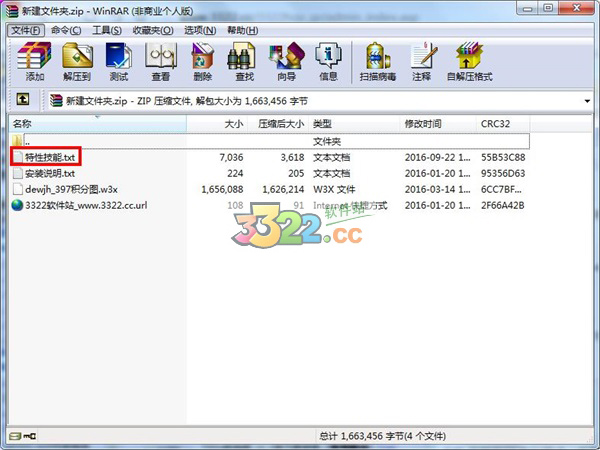
Task: Click packed size value 1,626,214
Action: (x=283, y=189)
